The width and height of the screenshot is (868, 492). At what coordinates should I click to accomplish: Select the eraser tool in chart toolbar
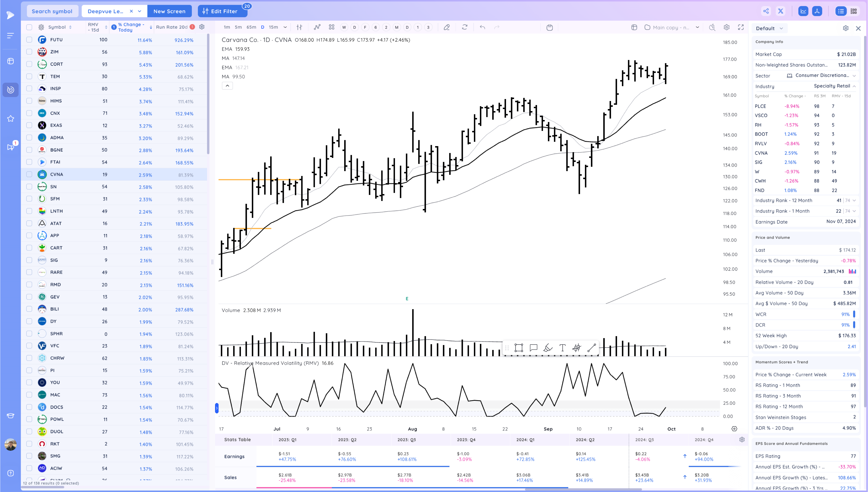tap(447, 27)
